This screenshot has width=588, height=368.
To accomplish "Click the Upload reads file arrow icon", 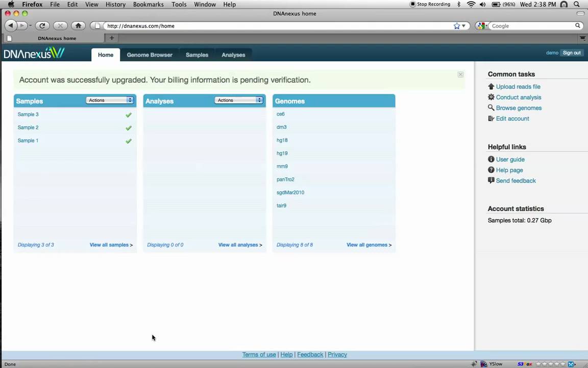I will pyautogui.click(x=491, y=86).
